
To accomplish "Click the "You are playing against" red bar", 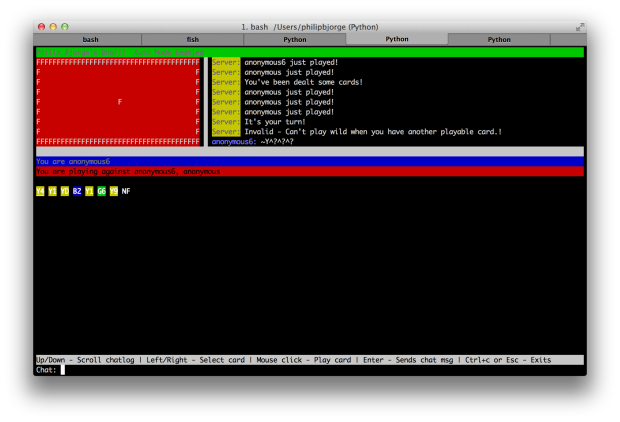I will (310, 171).
